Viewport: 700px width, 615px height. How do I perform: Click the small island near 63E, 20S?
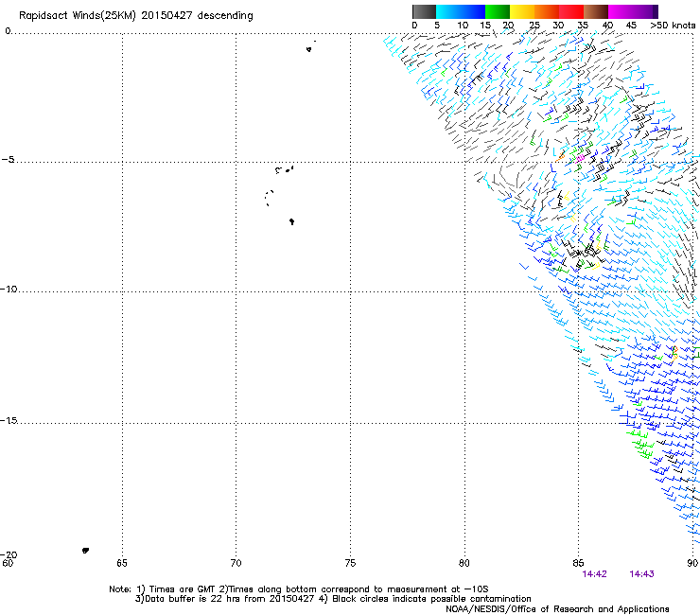[85, 551]
